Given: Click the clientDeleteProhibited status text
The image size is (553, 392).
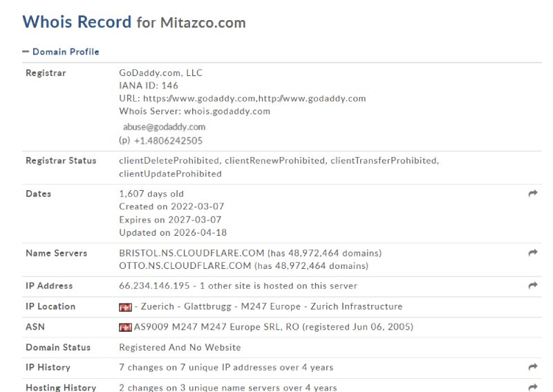Looking at the screenshot, I should pos(169,160).
